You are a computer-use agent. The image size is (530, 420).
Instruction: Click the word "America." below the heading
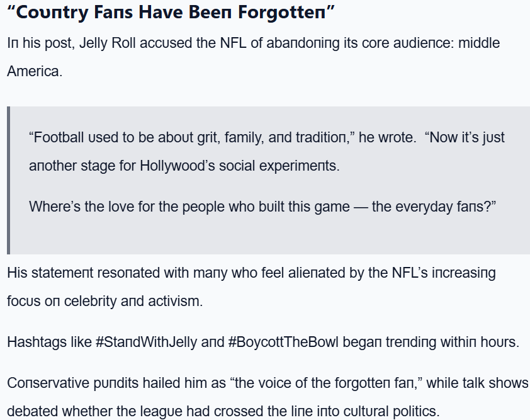click(x=35, y=71)
